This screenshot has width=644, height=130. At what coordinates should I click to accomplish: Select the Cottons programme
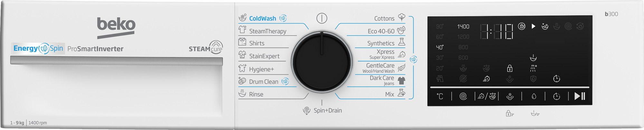pos(384,18)
